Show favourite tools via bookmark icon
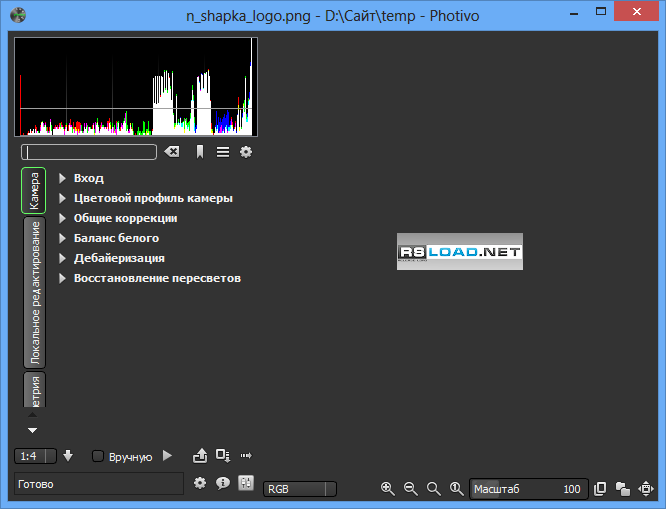Screen dimensions: 666x509 pos(200,152)
